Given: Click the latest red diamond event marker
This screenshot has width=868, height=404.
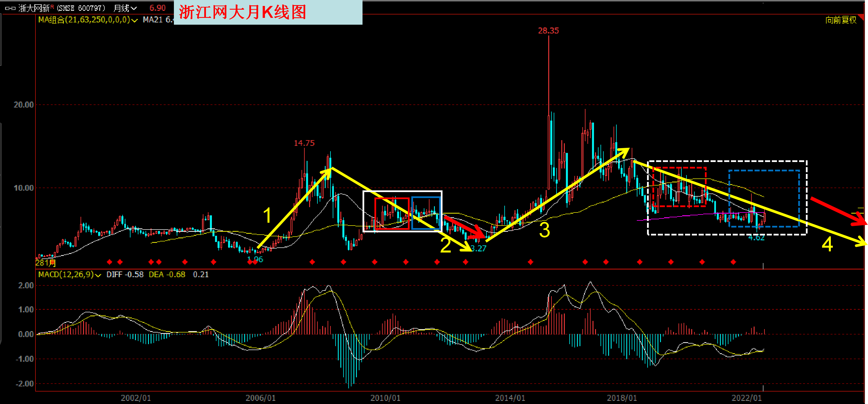Looking at the screenshot, I should 733,262.
